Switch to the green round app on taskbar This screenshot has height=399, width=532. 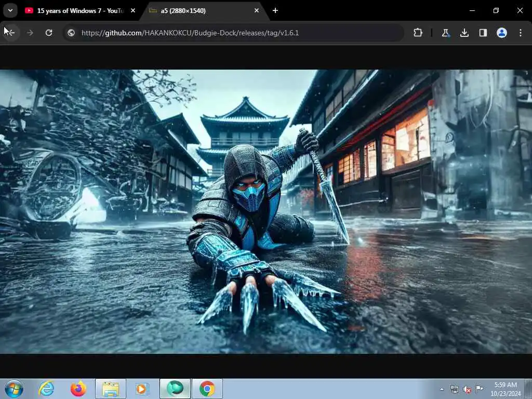(175, 389)
